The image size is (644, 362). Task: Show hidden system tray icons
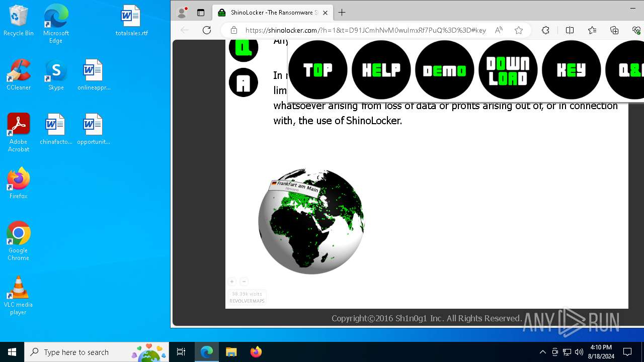point(542,352)
